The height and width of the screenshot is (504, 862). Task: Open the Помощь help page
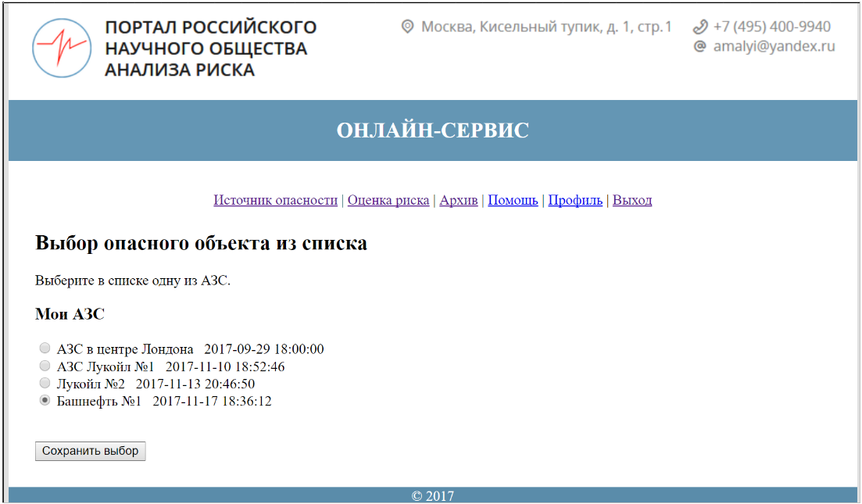513,200
